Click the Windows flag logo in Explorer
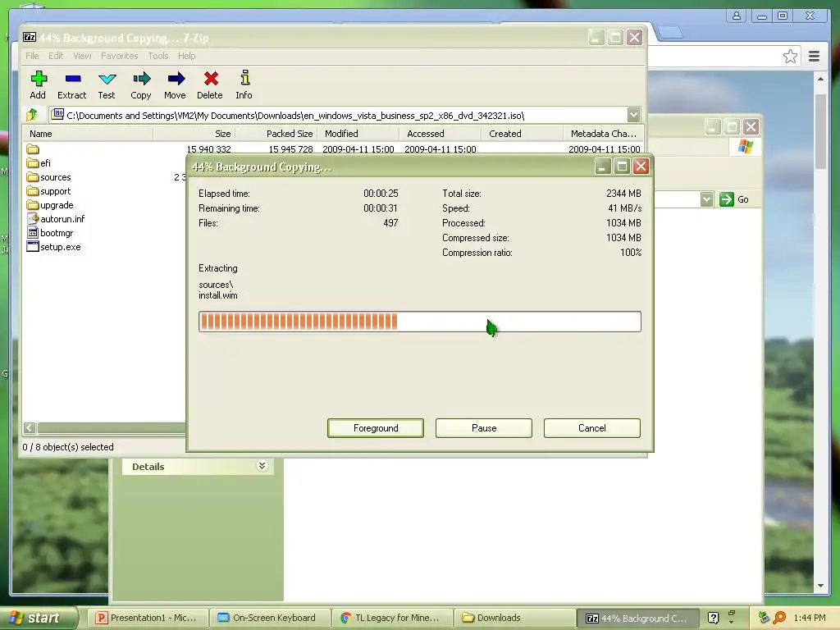The image size is (840, 630). pos(745,146)
